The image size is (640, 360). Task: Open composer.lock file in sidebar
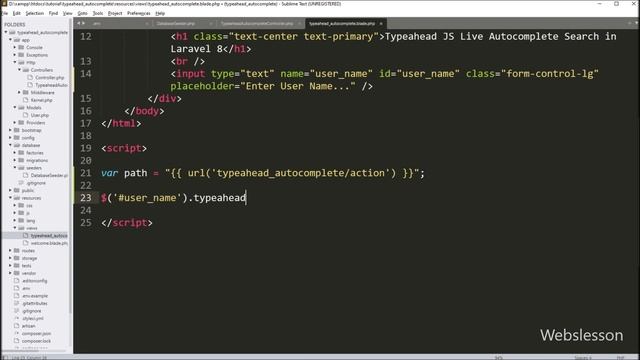point(36,341)
